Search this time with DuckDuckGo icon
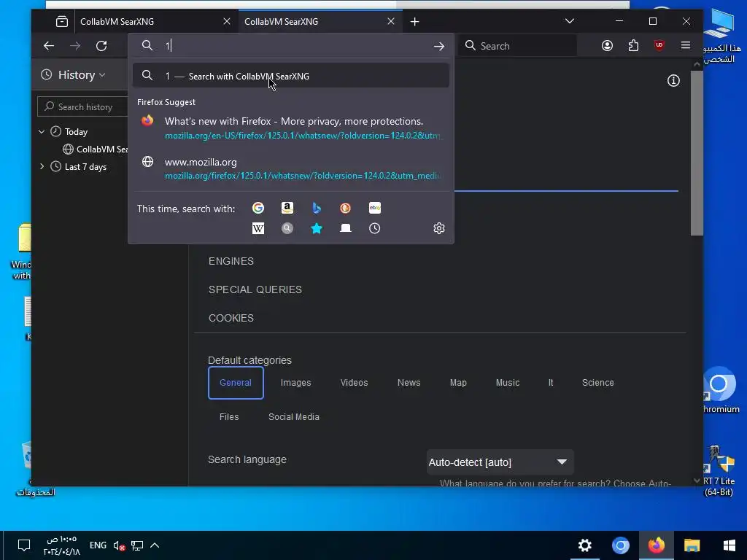The image size is (747, 560). (345, 208)
